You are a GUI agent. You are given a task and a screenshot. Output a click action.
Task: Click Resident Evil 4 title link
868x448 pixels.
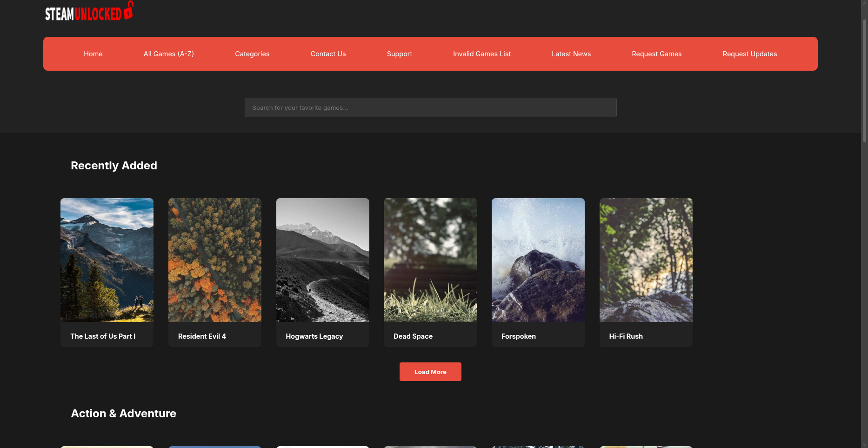(x=202, y=336)
